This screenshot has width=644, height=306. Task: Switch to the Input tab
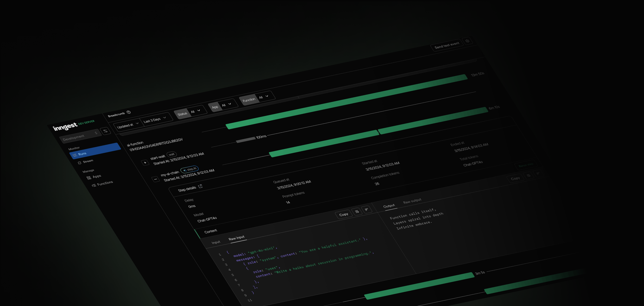[x=216, y=242]
